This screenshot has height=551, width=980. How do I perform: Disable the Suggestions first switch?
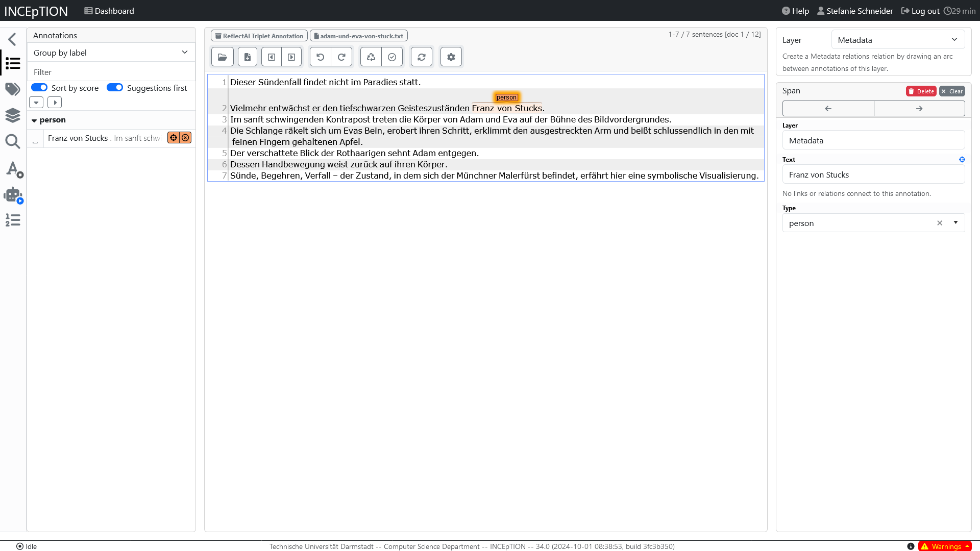point(115,88)
